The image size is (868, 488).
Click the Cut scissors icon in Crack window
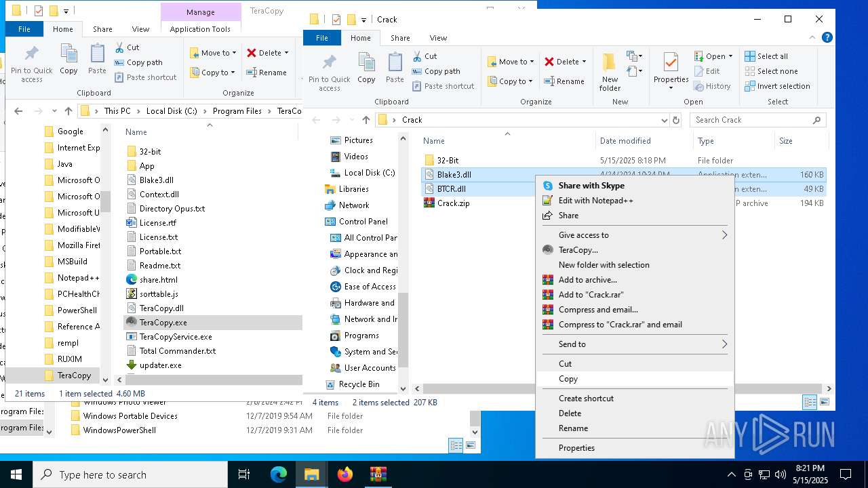pos(416,56)
